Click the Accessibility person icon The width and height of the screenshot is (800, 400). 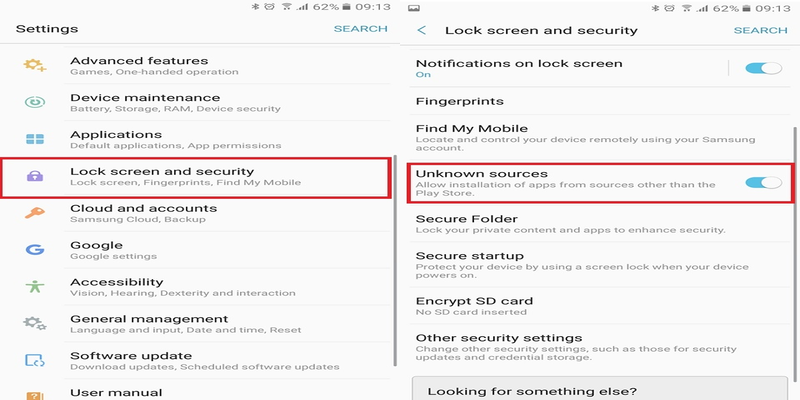point(35,287)
